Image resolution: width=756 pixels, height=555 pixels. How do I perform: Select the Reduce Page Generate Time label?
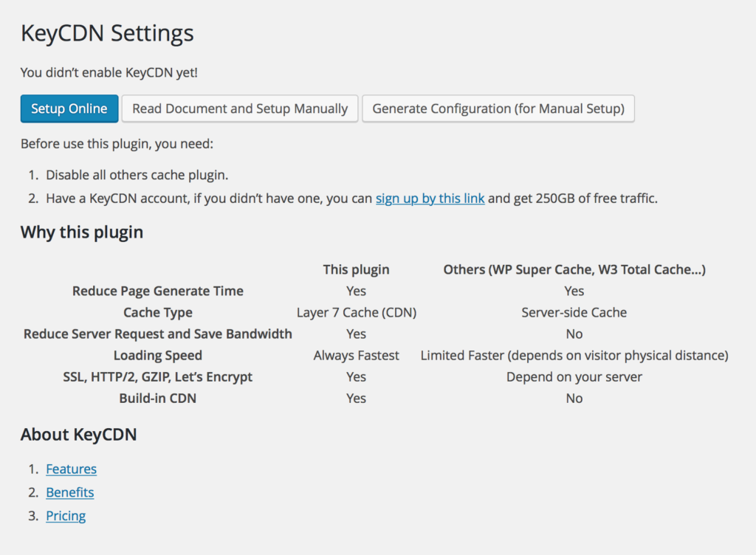pos(157,291)
